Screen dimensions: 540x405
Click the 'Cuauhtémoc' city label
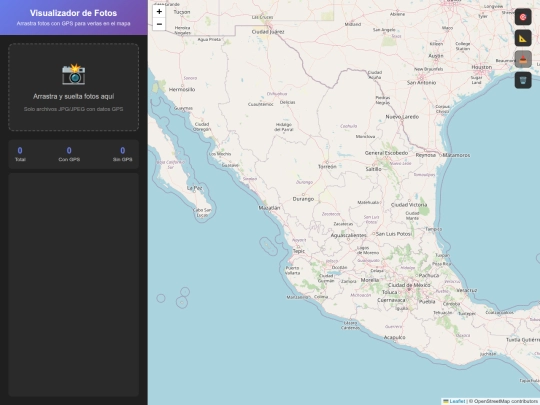pos(261,104)
